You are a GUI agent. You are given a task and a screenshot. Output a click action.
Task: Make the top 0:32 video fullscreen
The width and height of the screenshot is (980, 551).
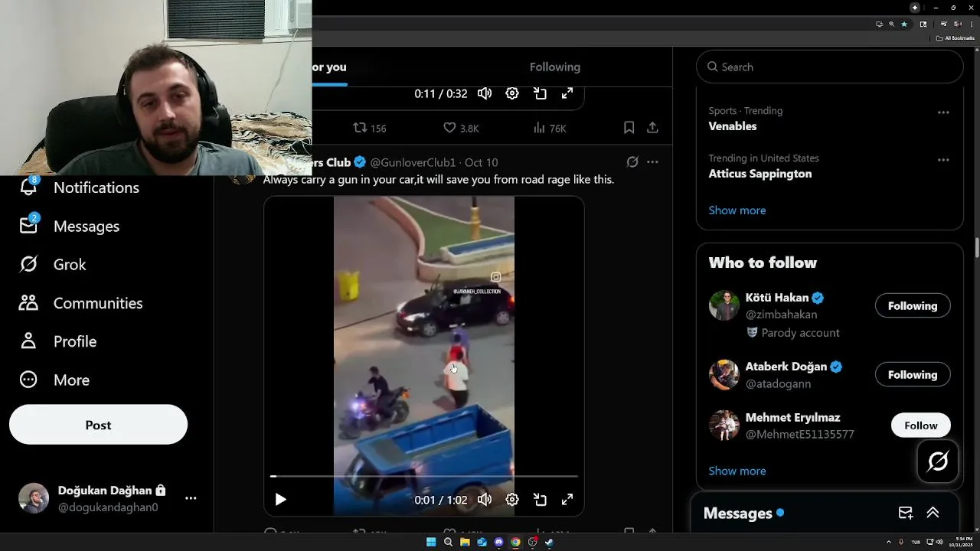point(567,93)
